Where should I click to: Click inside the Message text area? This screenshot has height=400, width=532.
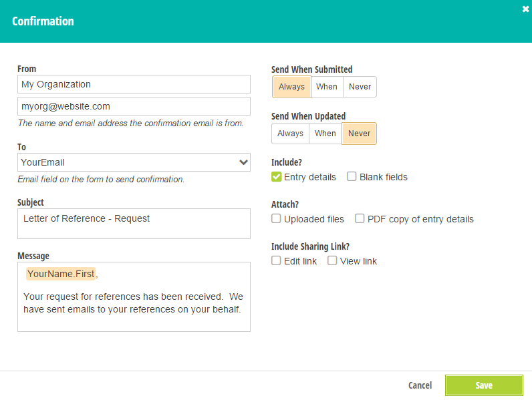[134, 296]
